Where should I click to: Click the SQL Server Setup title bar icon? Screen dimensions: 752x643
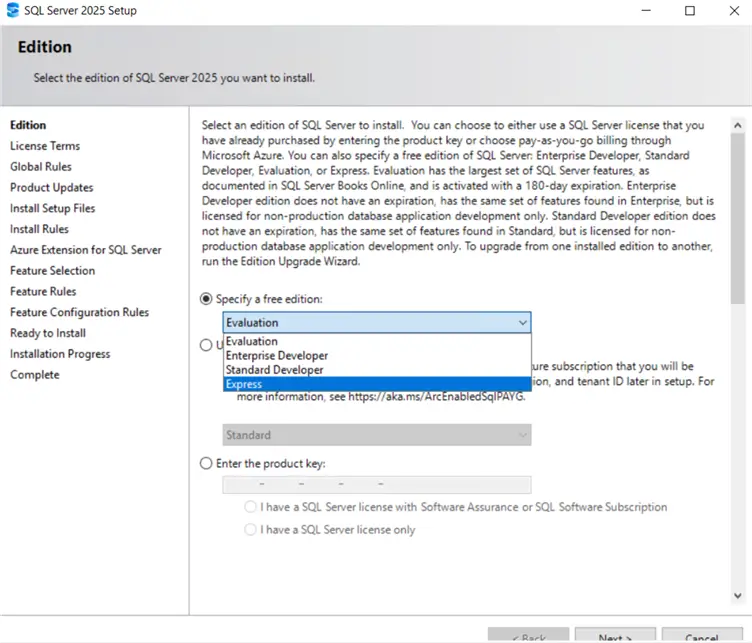click(13, 10)
